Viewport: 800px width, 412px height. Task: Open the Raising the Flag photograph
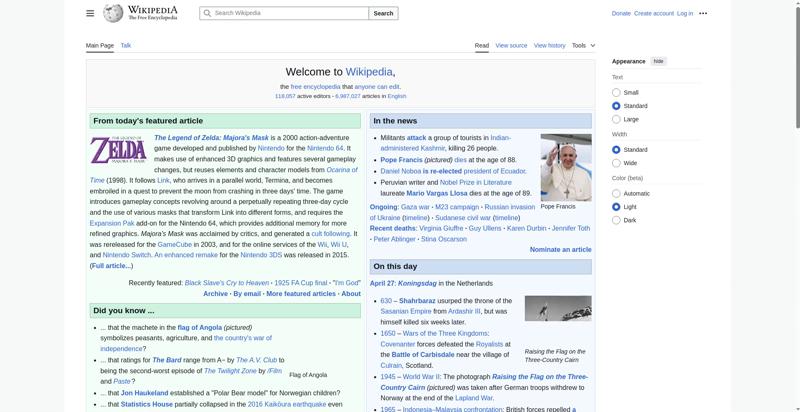tap(558, 308)
